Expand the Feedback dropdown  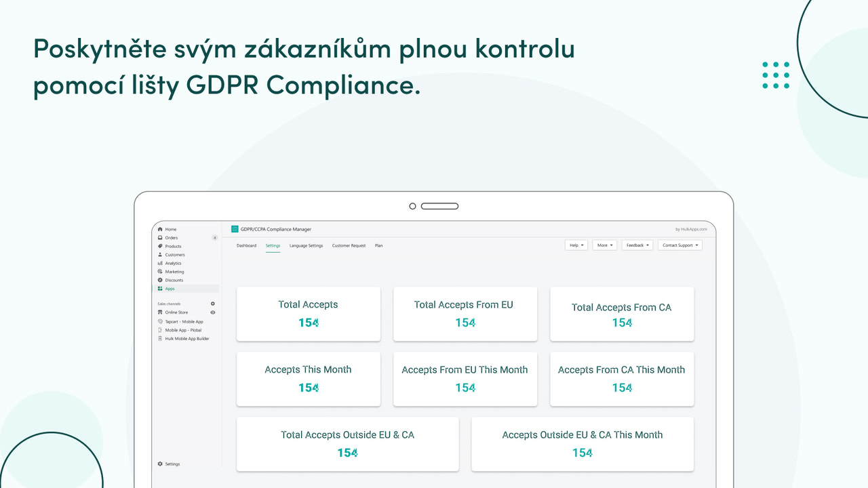(x=637, y=245)
